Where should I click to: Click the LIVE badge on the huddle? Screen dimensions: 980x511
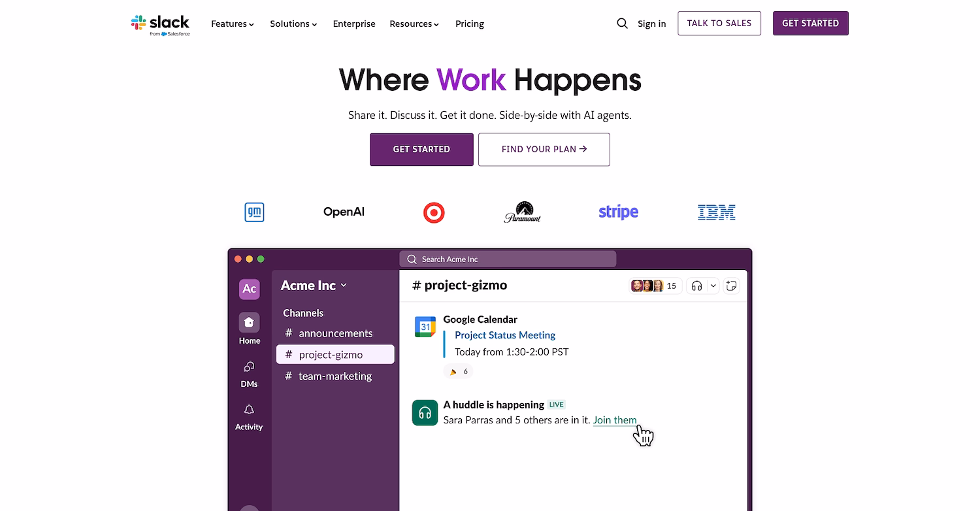pos(557,404)
